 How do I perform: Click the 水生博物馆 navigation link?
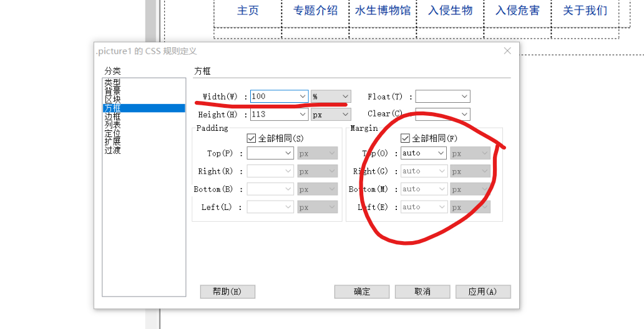(383, 10)
